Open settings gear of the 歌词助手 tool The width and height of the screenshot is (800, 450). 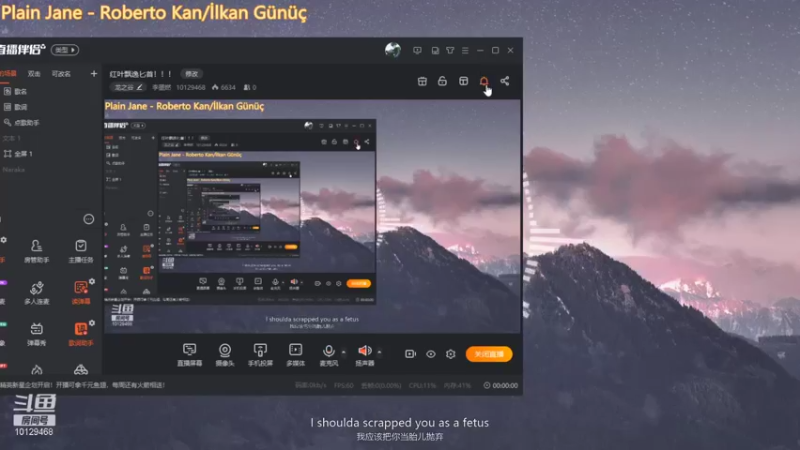click(92, 322)
